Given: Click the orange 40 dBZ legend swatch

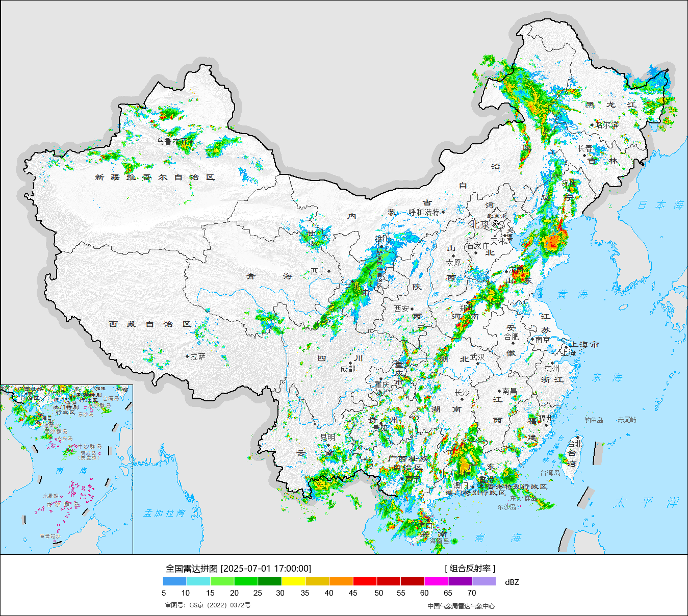Looking at the screenshot, I should pos(341,581).
